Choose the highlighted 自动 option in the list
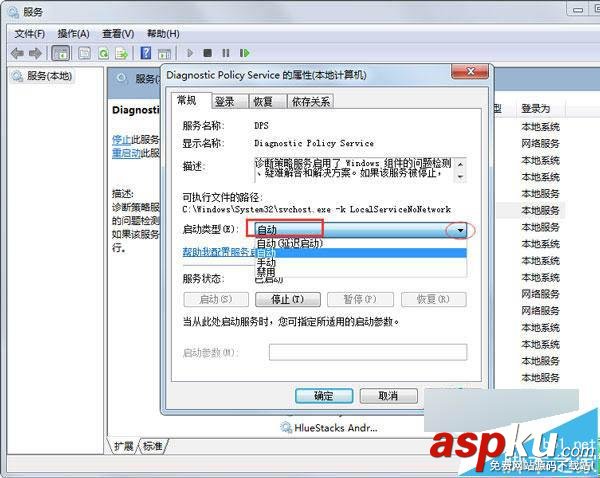The height and width of the screenshot is (478, 600). (361, 253)
